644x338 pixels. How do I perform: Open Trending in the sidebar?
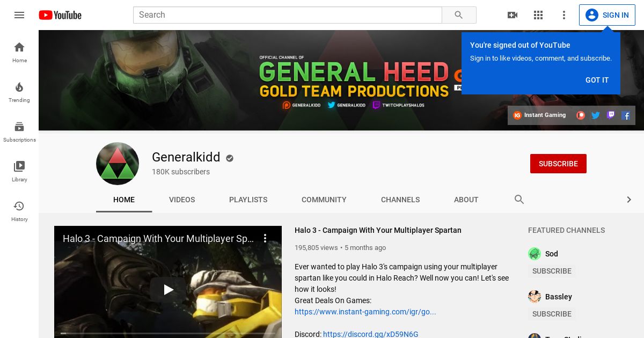pyautogui.click(x=19, y=92)
